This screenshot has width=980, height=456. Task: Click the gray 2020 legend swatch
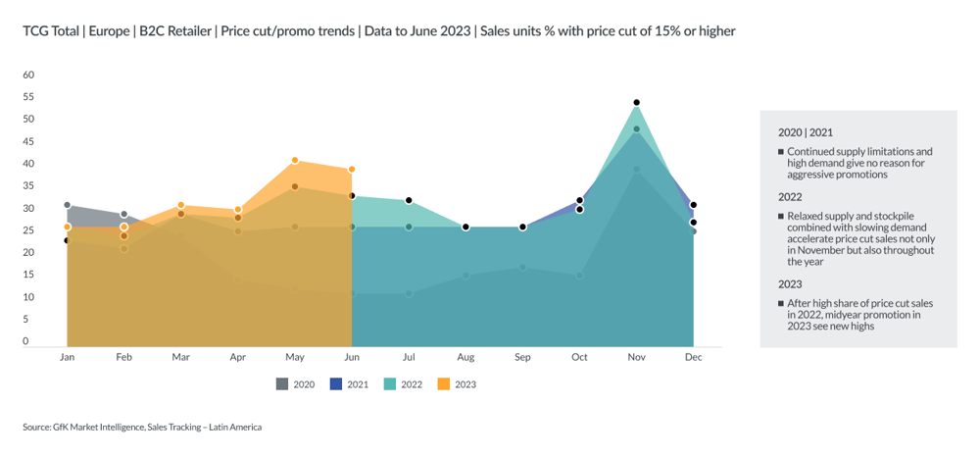(x=281, y=384)
